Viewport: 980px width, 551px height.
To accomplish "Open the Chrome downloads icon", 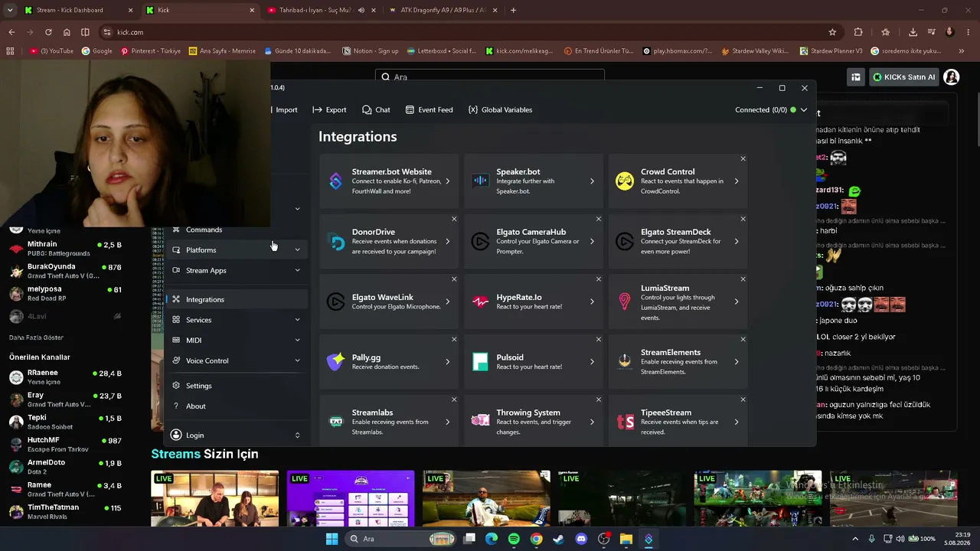I will pyautogui.click(x=913, y=32).
